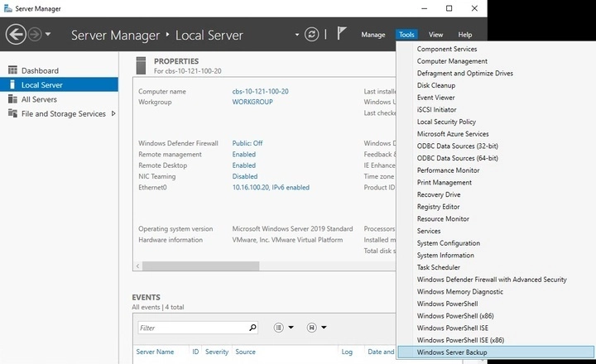Click the All Servers sidebar icon
Screen dimensions: 596x364
[12, 98]
